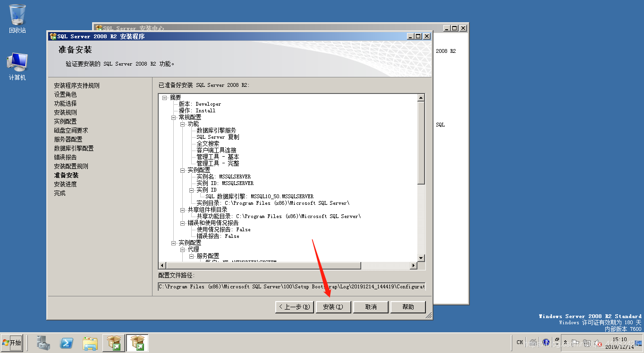Viewport: 644px width, 353px height.
Task: Select the 全文搜索 feature row
Action: pyautogui.click(x=208, y=143)
